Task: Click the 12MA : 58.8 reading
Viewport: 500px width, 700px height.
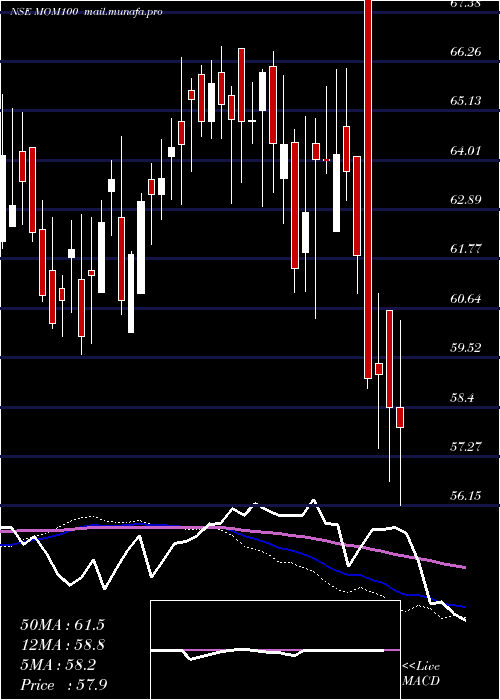Action: [x=62, y=645]
